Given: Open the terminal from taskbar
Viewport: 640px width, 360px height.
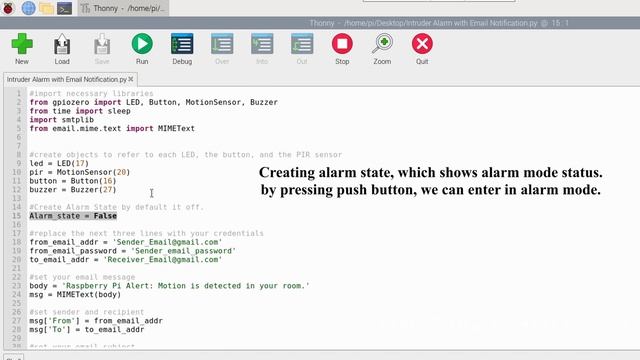Looking at the screenshot, I should (x=64, y=8).
